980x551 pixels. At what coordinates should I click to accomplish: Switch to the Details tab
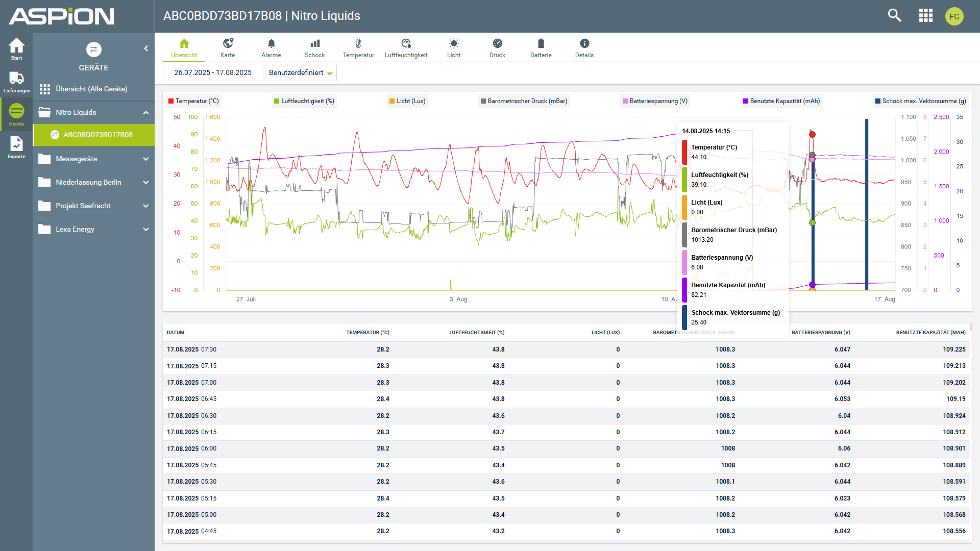(584, 48)
